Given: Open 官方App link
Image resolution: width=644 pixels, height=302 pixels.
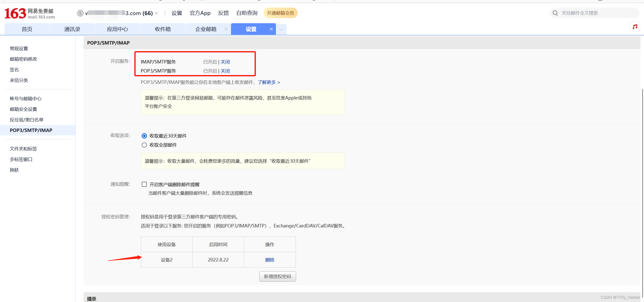Looking at the screenshot, I should (200, 13).
